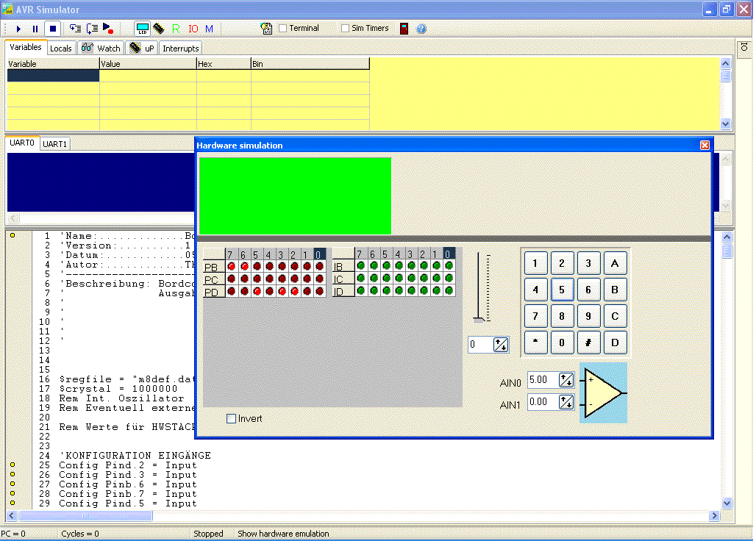Image resolution: width=756 pixels, height=541 pixels.
Task: Show memory with the blue M icon
Action: pyautogui.click(x=209, y=29)
